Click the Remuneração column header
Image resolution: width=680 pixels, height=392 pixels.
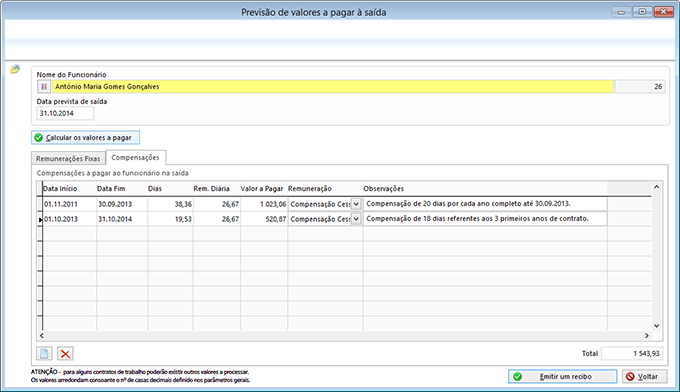coord(325,189)
